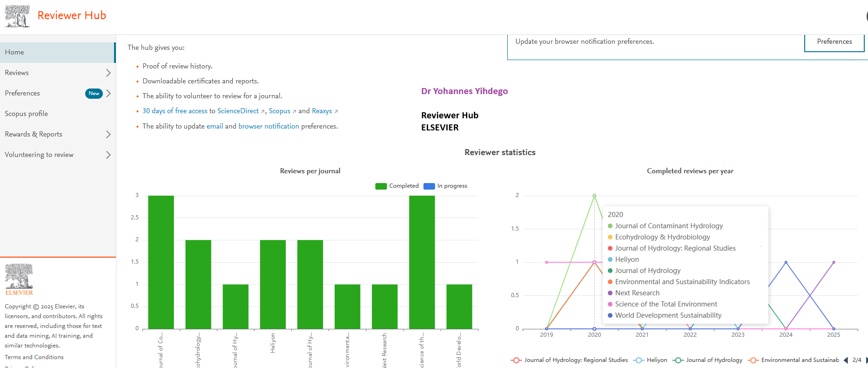The image size is (868, 368).
Task: Toggle Journal of Hydrology: Regional Studies legend series
Action: coord(569,360)
